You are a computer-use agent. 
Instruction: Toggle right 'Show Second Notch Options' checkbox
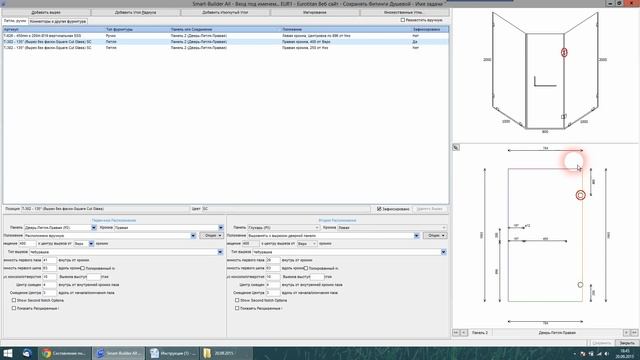(x=237, y=300)
